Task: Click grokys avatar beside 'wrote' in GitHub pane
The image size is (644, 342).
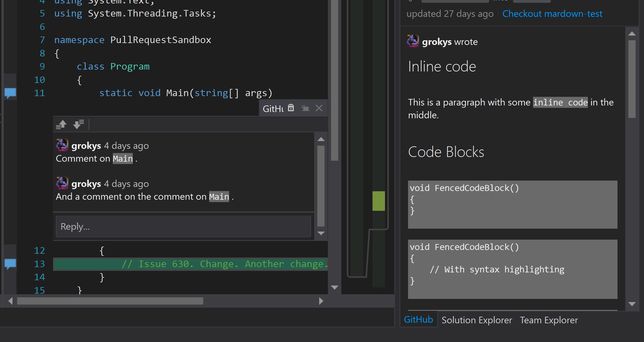Action: click(x=413, y=41)
